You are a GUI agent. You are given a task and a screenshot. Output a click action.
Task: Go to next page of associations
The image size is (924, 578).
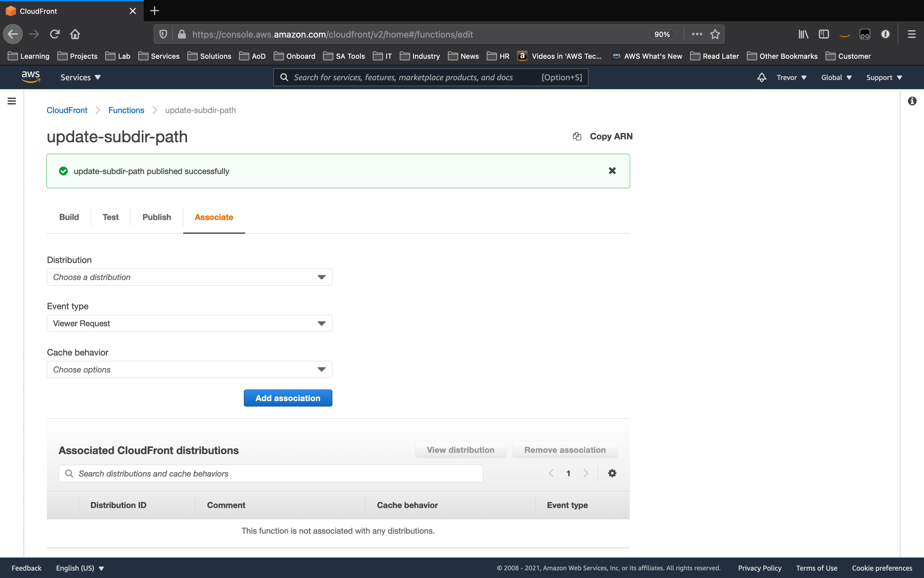tap(586, 473)
